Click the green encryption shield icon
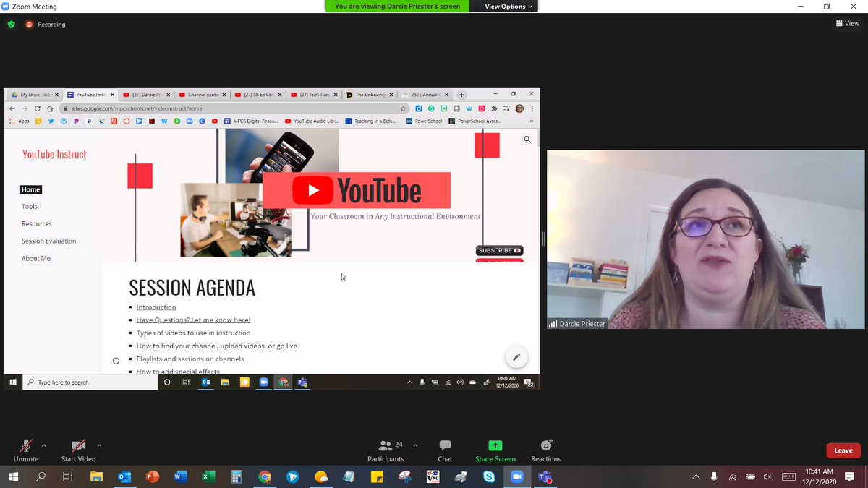 click(11, 24)
